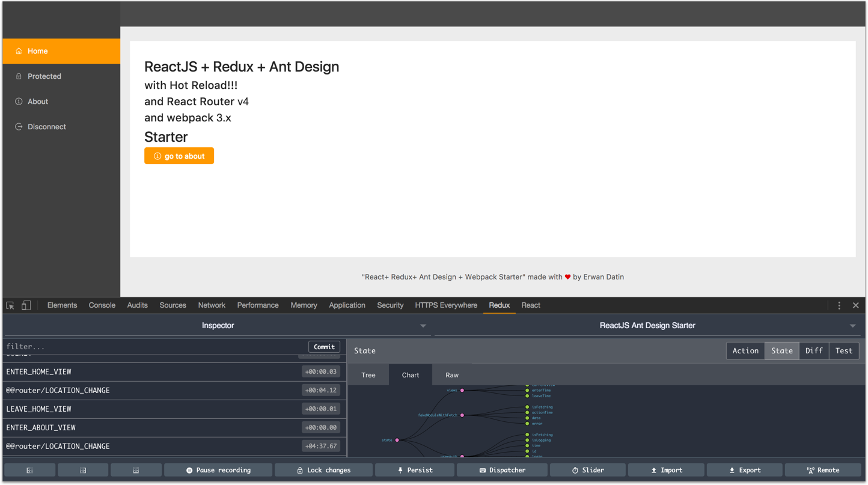868x485 pixels.
Task: Click the leaveTime leaf node
Action: pyautogui.click(x=527, y=396)
